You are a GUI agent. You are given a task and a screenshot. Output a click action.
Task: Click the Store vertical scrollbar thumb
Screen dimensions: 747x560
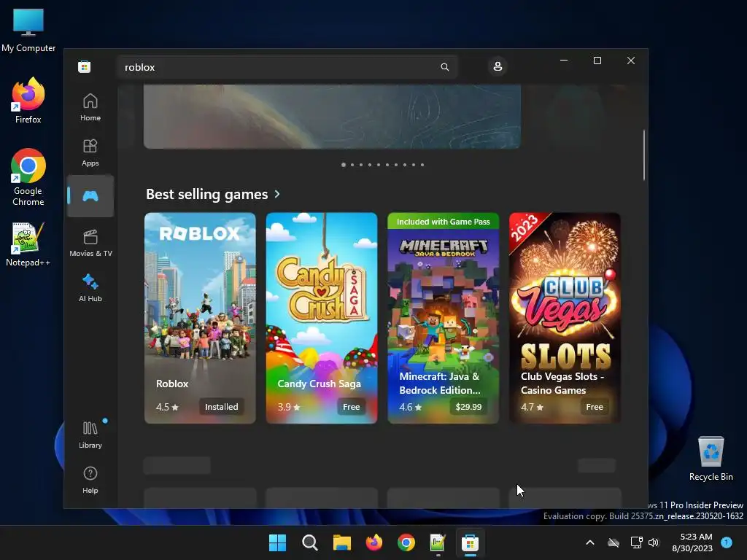point(644,155)
